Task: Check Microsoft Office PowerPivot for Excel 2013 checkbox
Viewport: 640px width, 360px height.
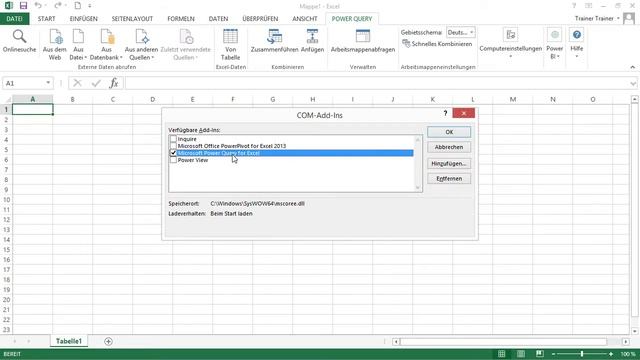Action: [x=173, y=146]
